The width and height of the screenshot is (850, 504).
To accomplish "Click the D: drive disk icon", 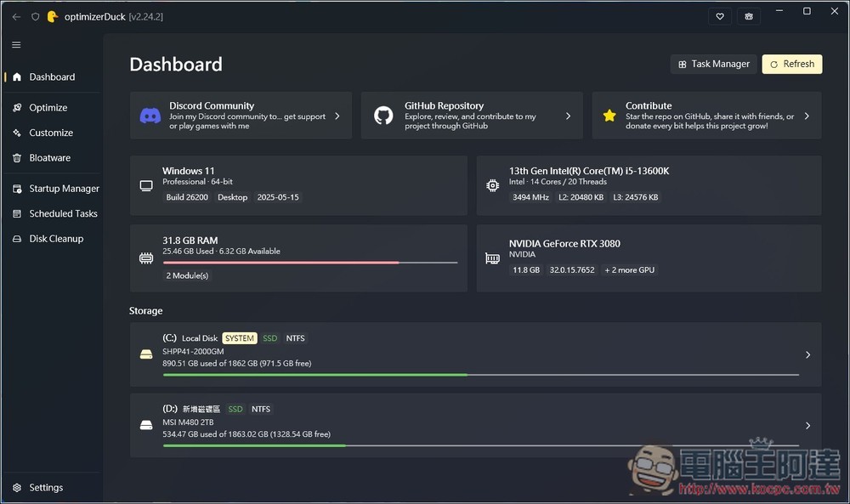I will [x=146, y=426].
